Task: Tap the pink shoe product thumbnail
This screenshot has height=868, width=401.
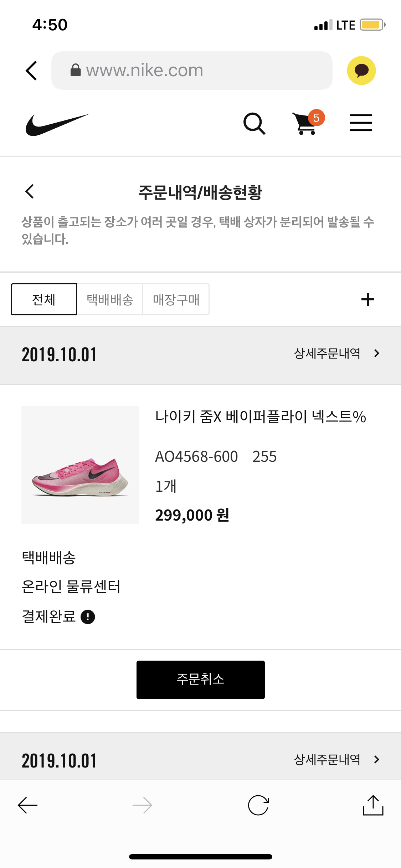Action: [x=80, y=465]
